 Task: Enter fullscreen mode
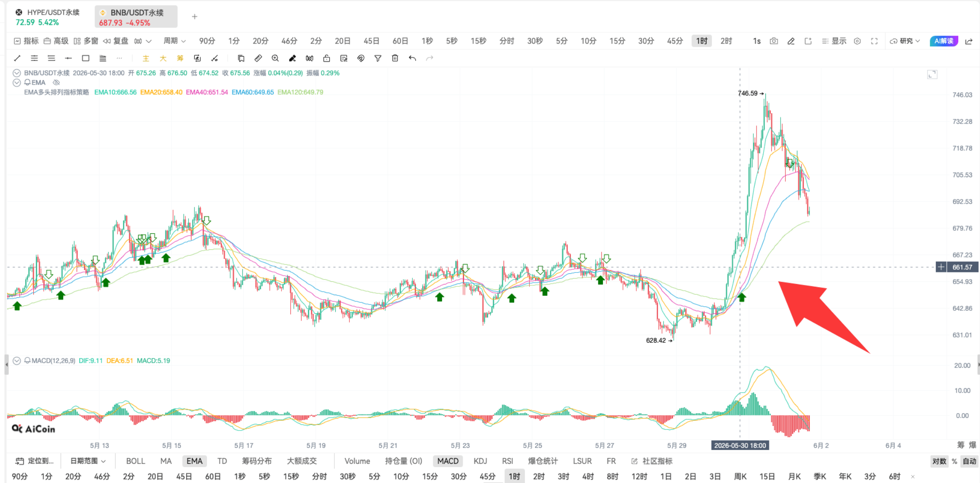(874, 41)
